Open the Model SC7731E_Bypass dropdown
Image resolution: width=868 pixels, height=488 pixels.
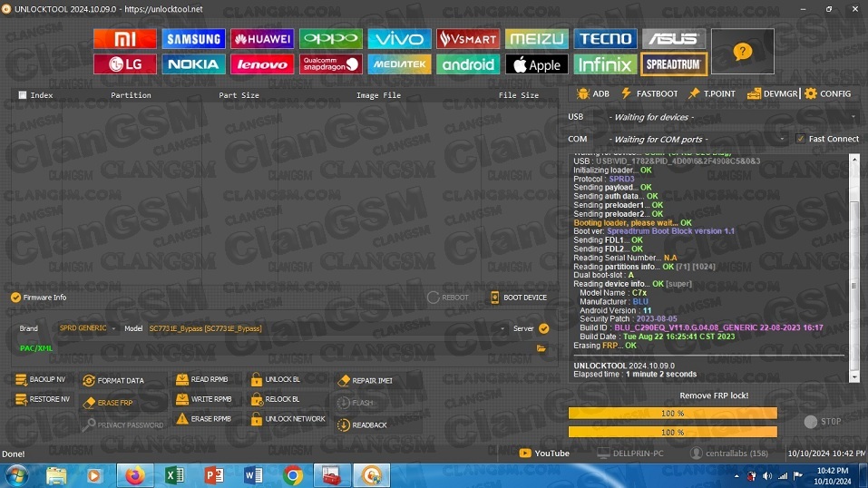click(x=327, y=328)
